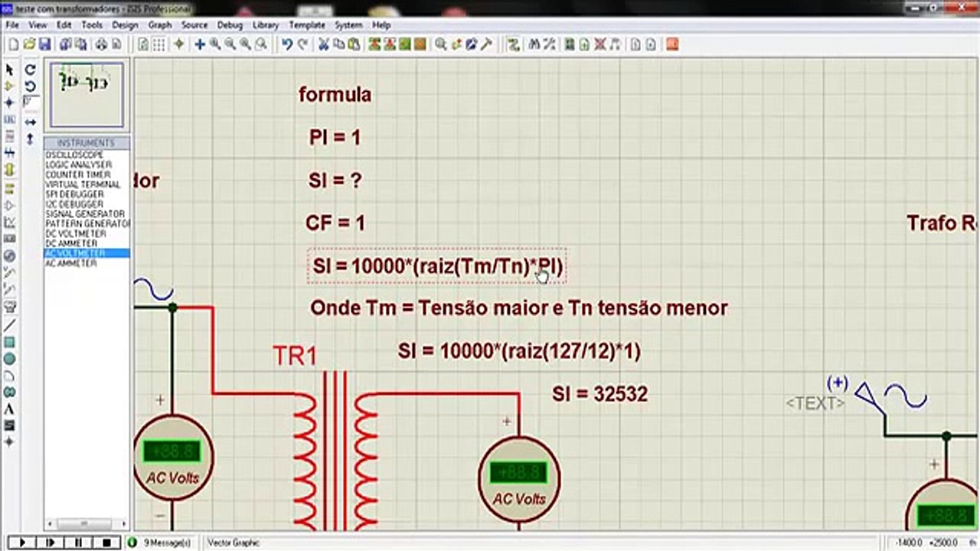Select SIGNAL GENERATOR instrument
The image size is (980, 551).
(87, 214)
